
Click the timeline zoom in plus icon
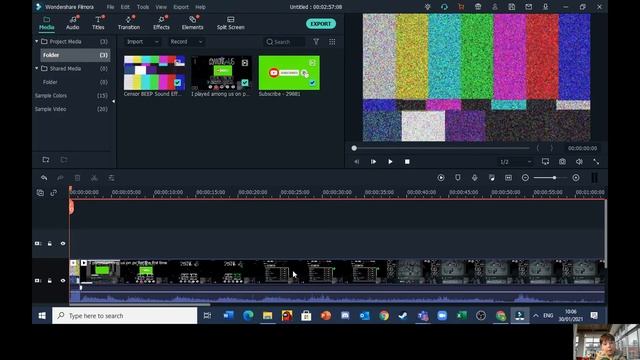coord(576,178)
